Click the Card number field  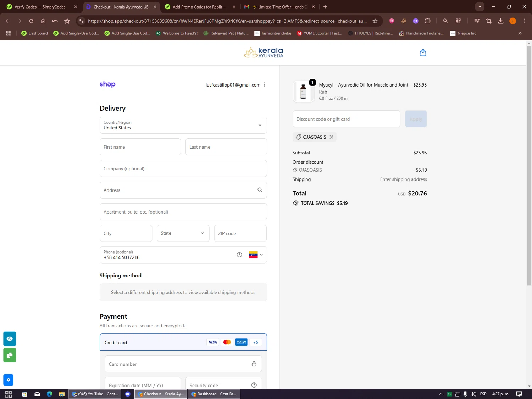point(183,364)
